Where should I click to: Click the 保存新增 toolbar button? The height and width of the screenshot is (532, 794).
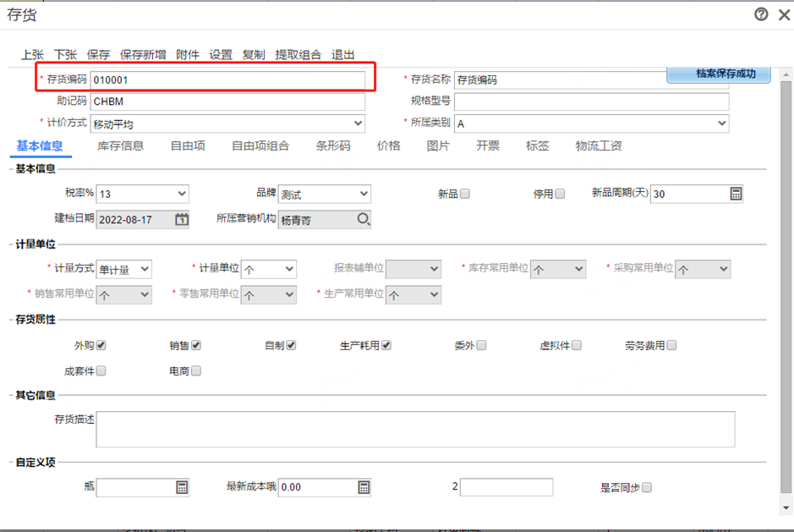pos(143,54)
